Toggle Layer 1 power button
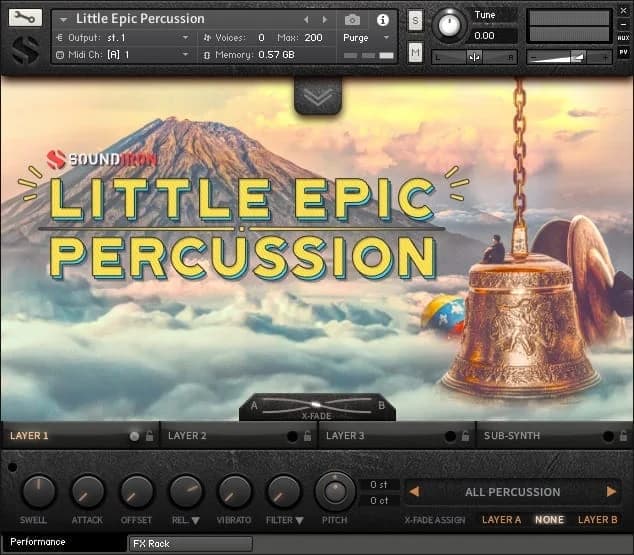The width and height of the screenshot is (634, 555). [134, 436]
